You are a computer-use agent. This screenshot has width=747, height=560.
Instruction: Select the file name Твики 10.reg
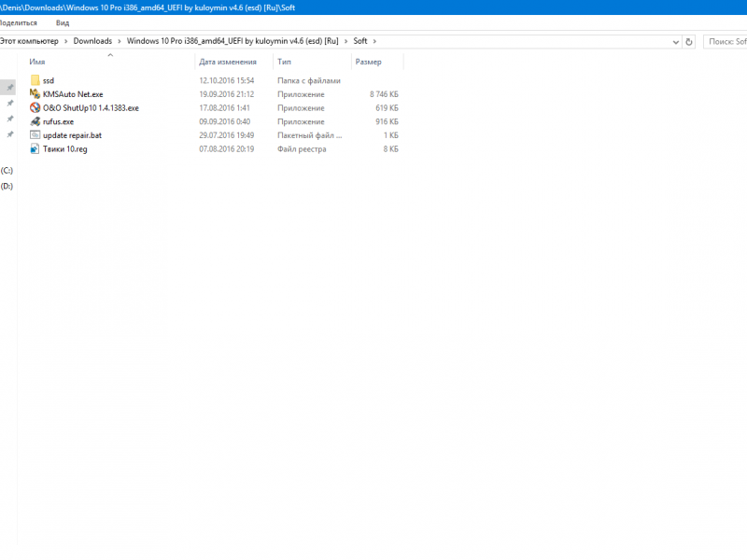coord(65,149)
